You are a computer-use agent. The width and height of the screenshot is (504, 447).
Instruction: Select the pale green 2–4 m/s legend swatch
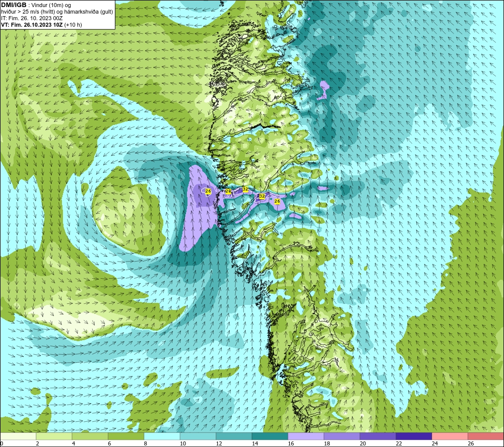(54, 436)
